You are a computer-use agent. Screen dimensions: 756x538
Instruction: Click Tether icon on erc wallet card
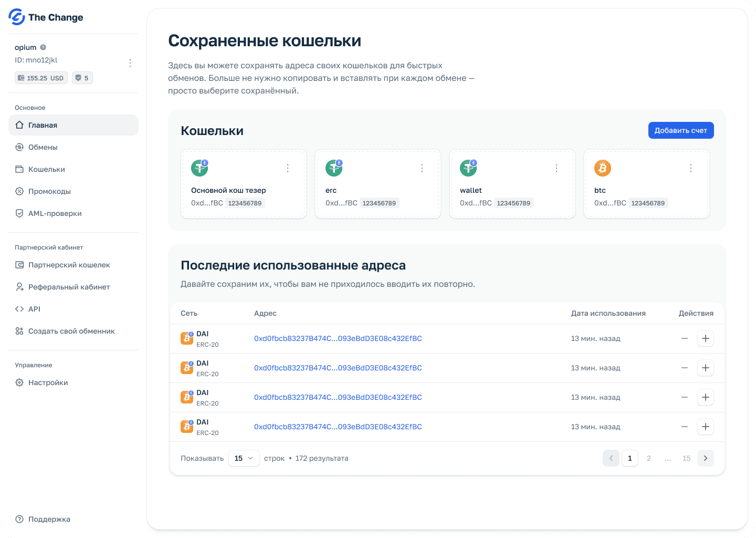(334, 168)
